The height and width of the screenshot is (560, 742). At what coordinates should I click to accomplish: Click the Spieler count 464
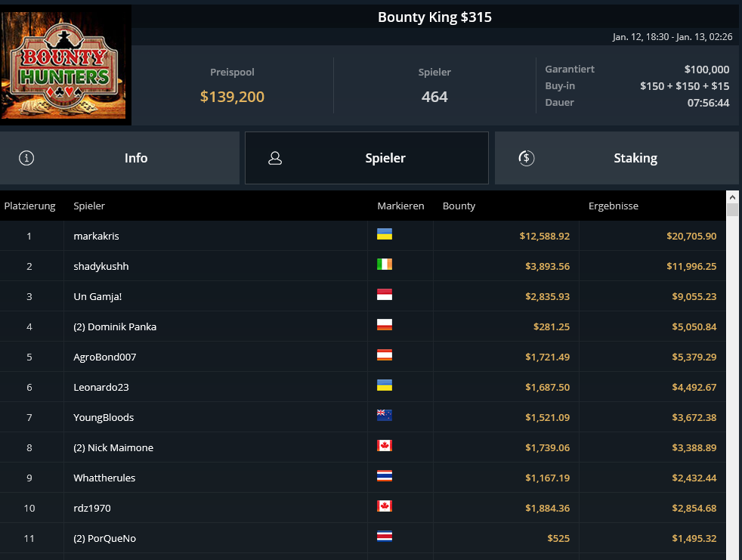434,97
